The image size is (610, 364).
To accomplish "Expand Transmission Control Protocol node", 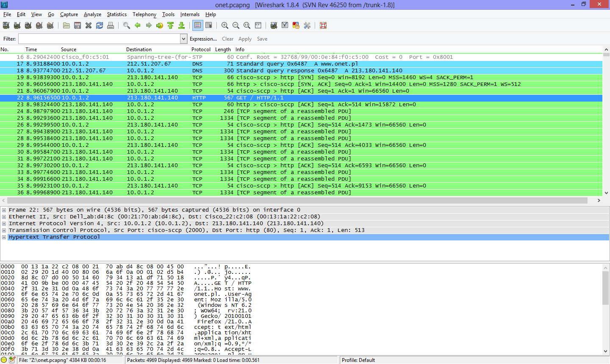I will (4, 230).
